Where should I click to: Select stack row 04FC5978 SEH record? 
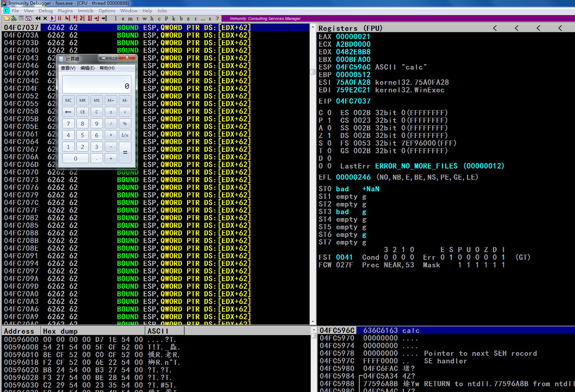[446, 353]
